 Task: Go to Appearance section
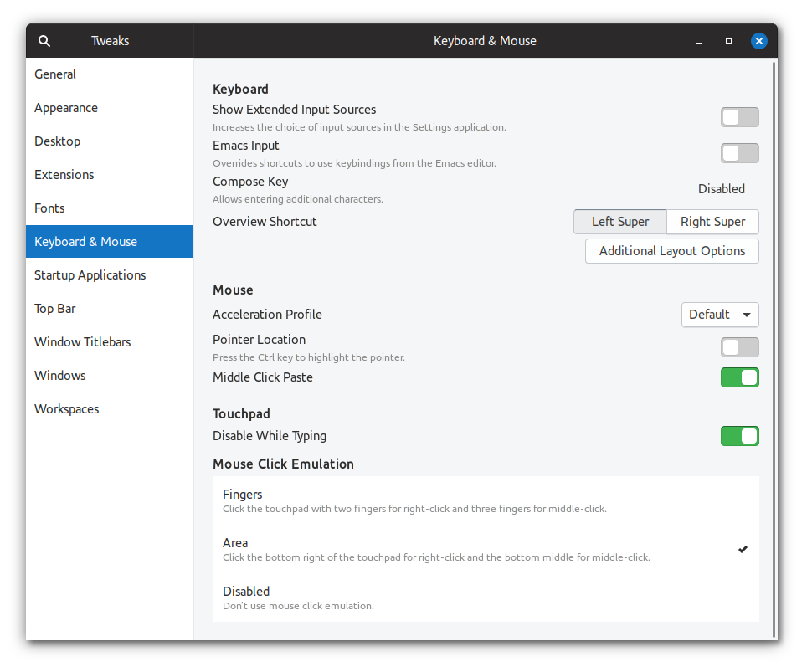pyautogui.click(x=110, y=108)
